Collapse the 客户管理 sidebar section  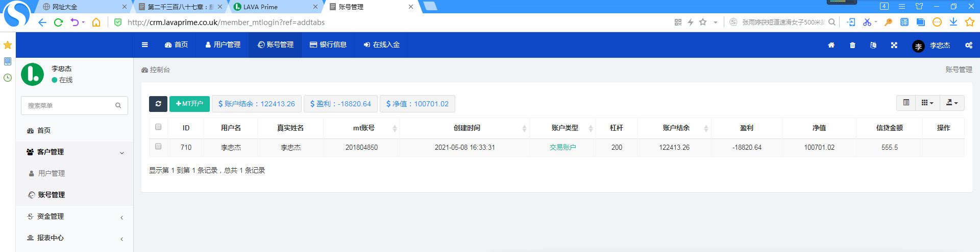point(75,152)
